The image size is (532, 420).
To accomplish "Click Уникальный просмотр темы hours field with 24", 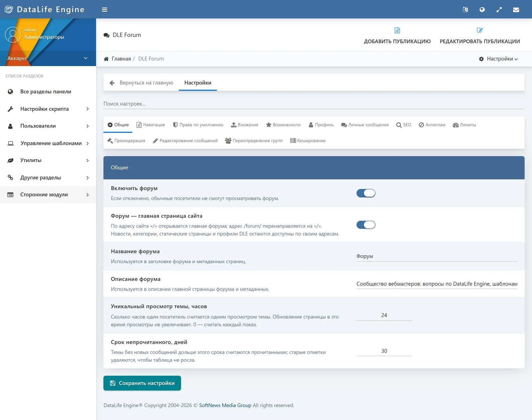I will click(384, 315).
